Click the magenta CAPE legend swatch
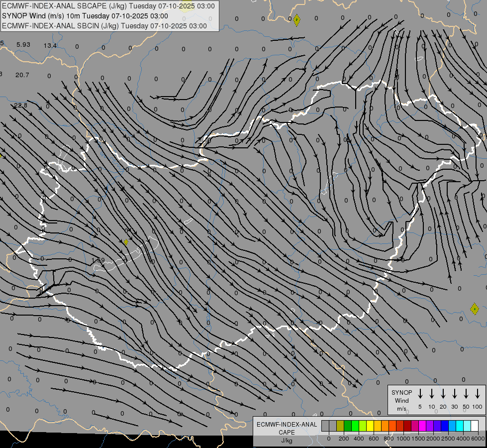Image resolution: width=487 pixels, height=448 pixels. pos(422,426)
